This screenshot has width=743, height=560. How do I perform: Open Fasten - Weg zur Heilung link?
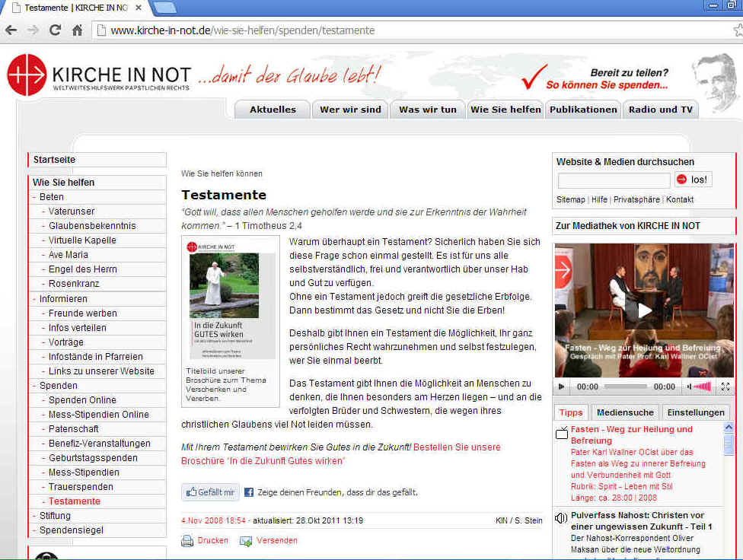point(631,435)
